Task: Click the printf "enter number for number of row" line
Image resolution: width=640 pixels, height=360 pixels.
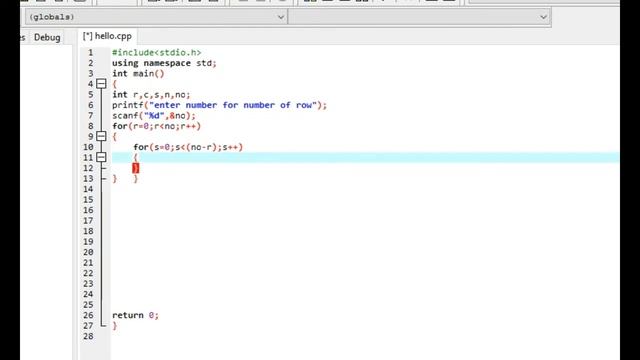Action: (x=220, y=105)
